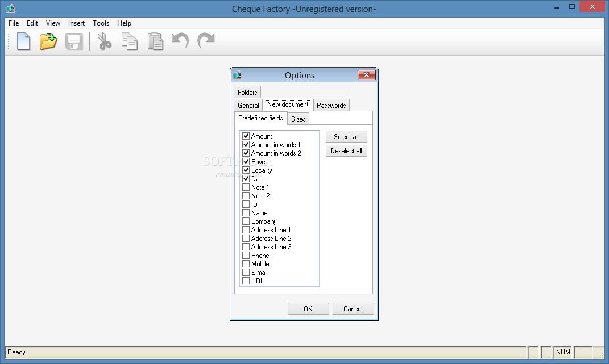609x364 pixels.
Task: Click Cancel in Options dialog
Action: pyautogui.click(x=353, y=309)
